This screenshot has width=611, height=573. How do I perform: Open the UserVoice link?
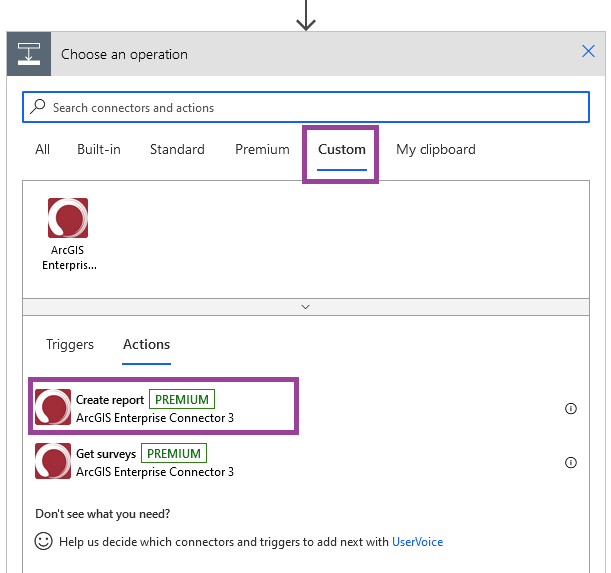click(417, 542)
